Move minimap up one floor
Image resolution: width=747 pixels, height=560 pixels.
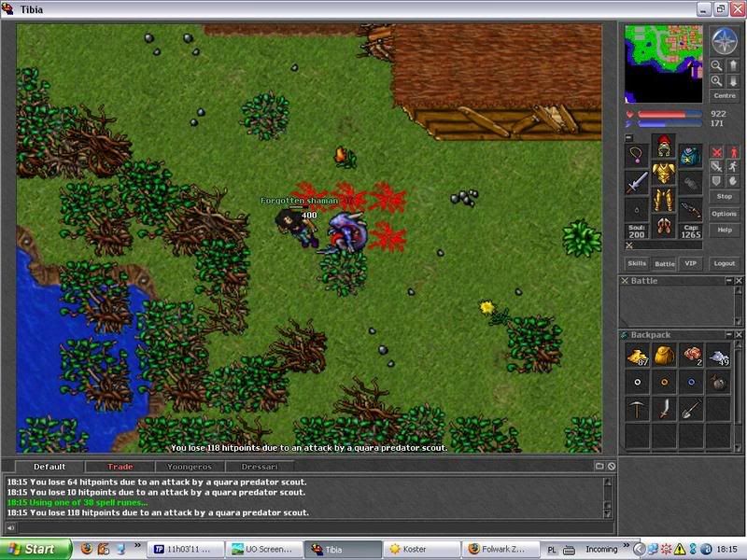click(733, 65)
